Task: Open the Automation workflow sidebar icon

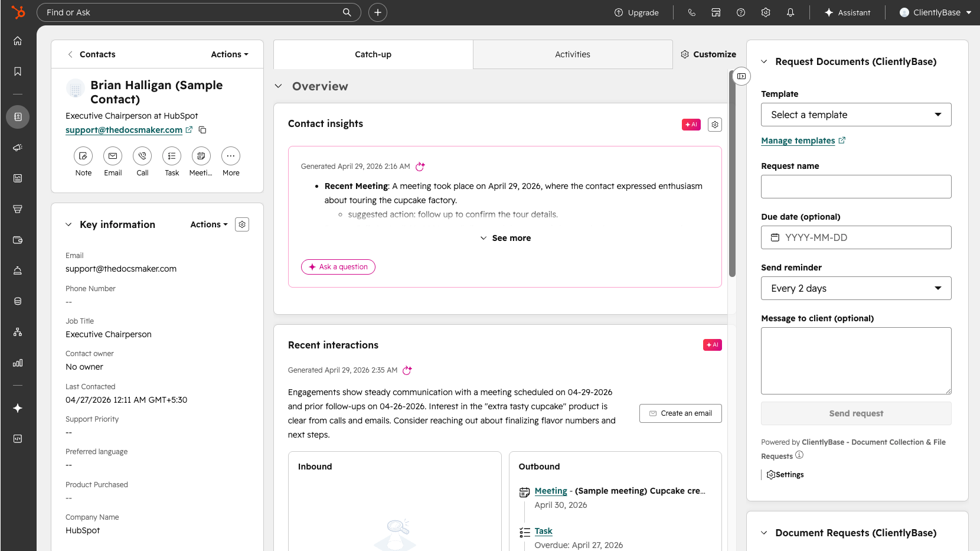Action: 18,332
